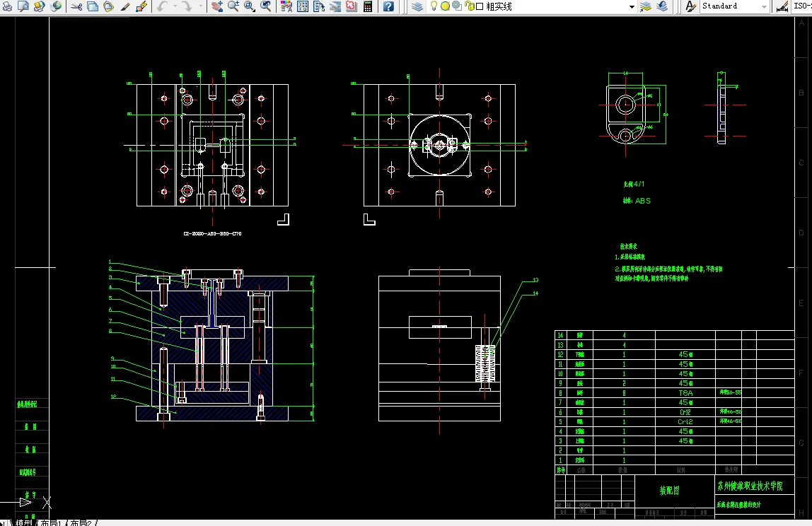Activate the Pan realtime hand tool

coord(218,6)
